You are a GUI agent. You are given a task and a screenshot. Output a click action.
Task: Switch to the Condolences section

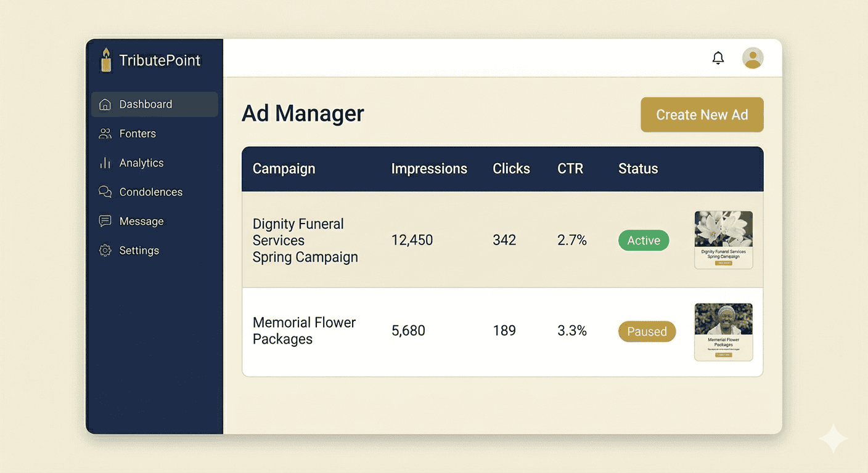(151, 192)
